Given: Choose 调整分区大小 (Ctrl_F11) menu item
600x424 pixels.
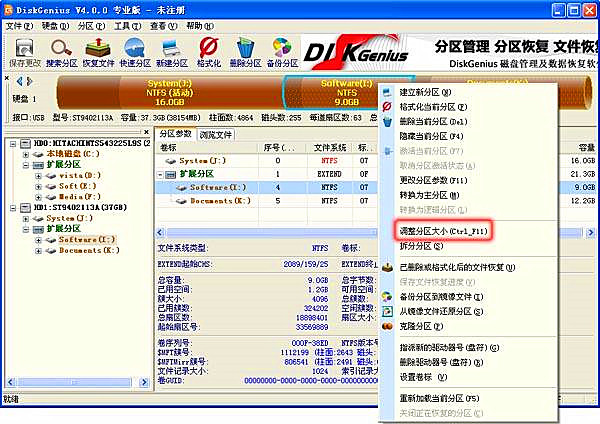Looking at the screenshot, I should tap(467, 231).
